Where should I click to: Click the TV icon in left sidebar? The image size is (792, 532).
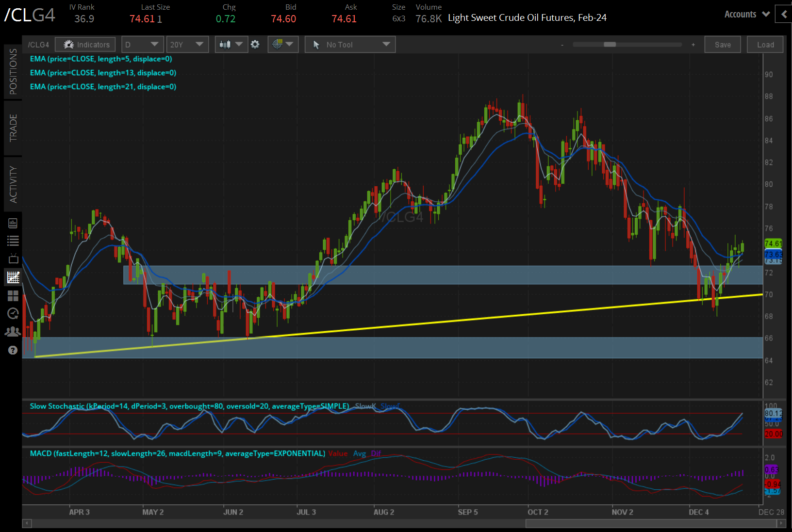pyautogui.click(x=13, y=258)
